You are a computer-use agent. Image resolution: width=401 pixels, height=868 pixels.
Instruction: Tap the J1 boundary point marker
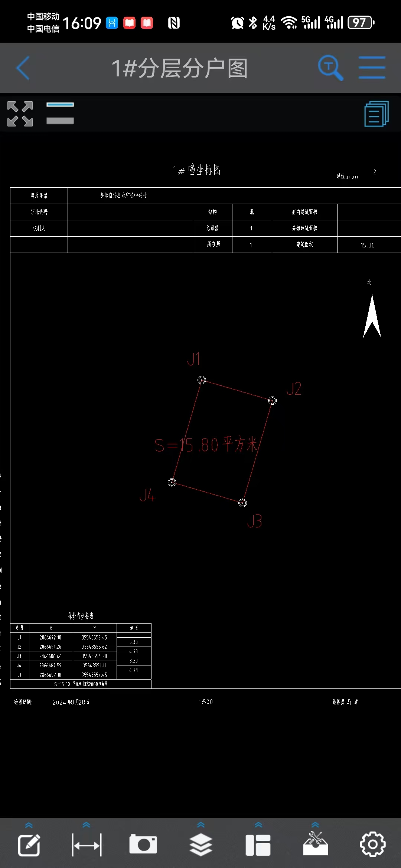[202, 380]
